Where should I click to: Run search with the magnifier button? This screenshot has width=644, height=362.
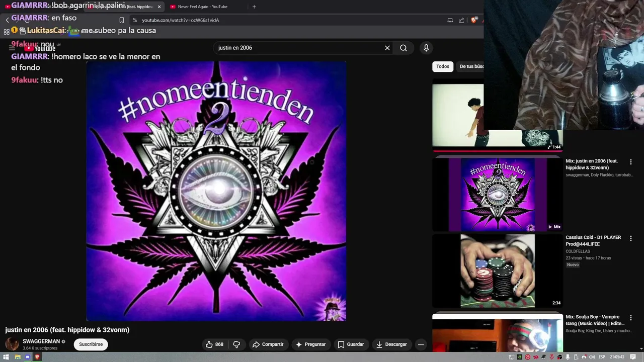[x=404, y=48]
